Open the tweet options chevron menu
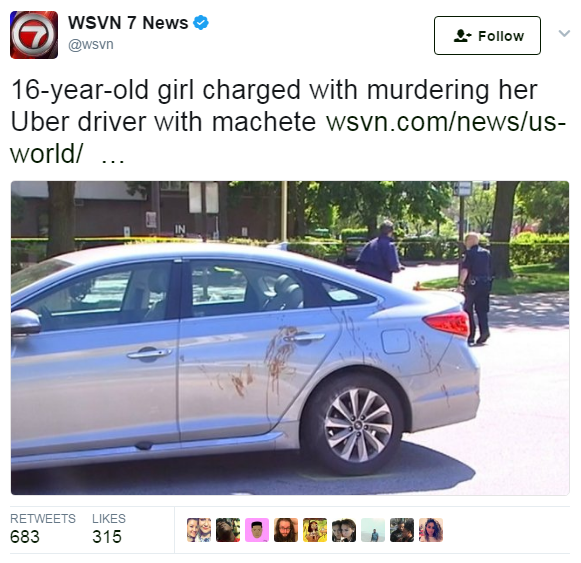 pos(564,33)
